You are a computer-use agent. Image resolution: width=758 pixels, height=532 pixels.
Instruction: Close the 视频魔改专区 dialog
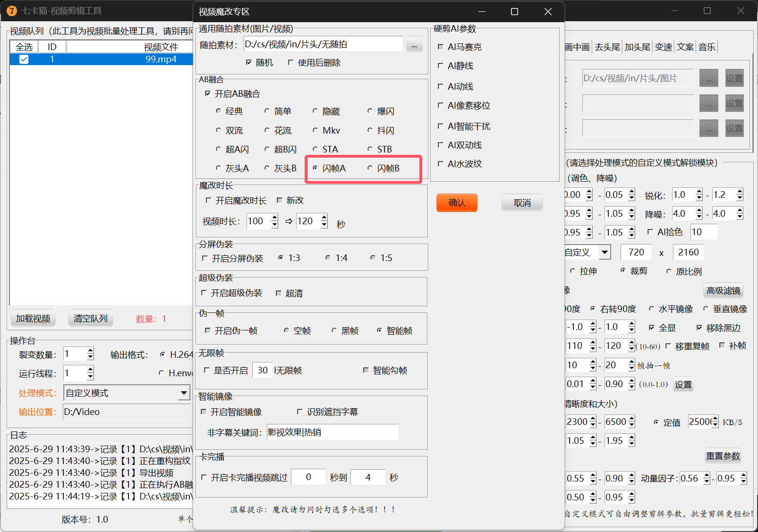[548, 12]
